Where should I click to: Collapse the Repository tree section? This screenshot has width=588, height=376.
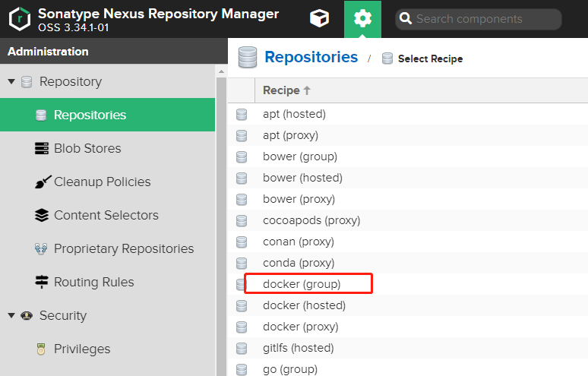coord(11,82)
